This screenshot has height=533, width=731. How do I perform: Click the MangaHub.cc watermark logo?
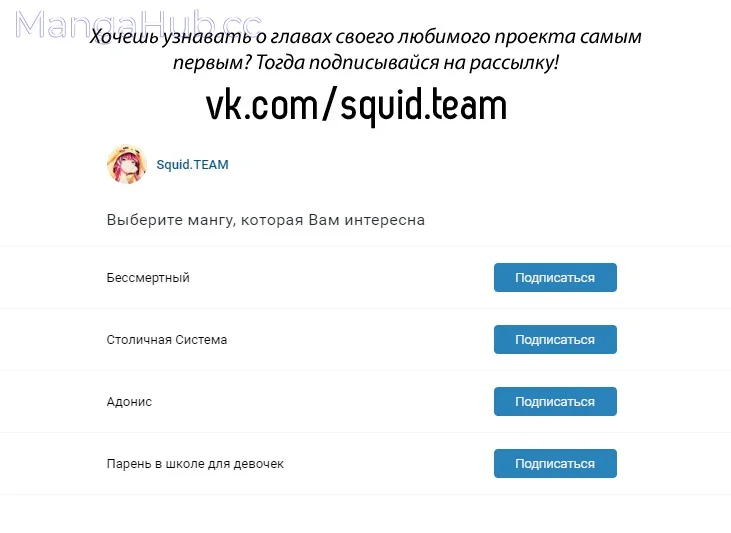[138, 24]
